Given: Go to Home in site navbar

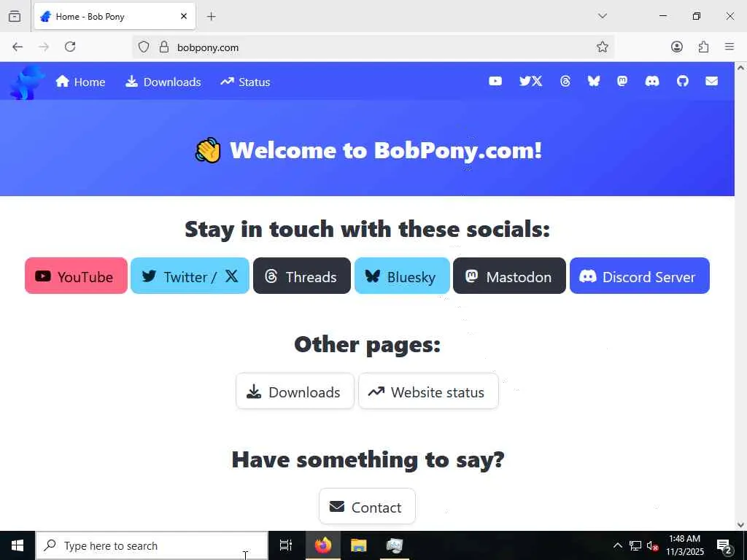Looking at the screenshot, I should point(80,82).
